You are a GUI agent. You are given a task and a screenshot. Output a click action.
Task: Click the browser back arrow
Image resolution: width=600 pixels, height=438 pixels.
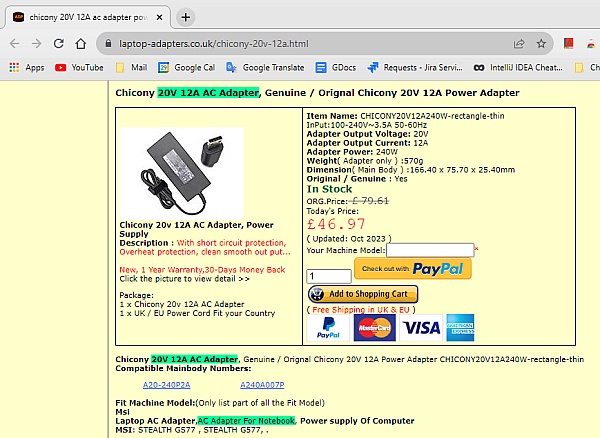(x=15, y=44)
